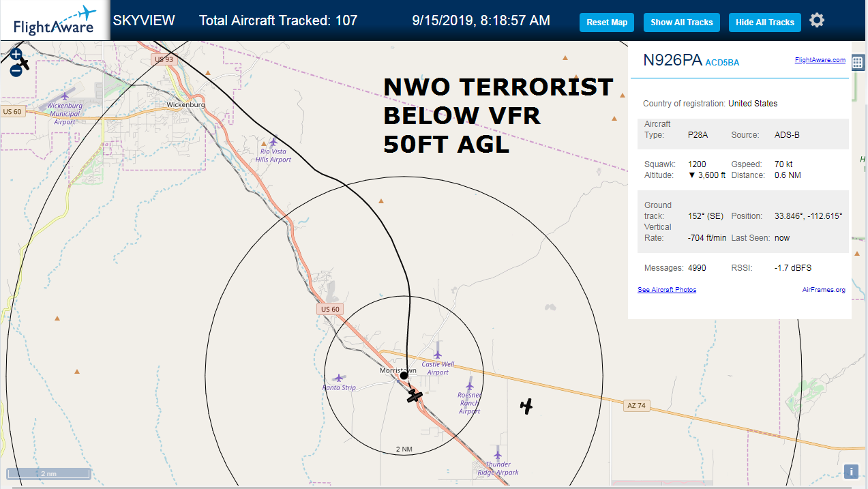
Task: Click the US 60 shield near Morristown
Action: point(330,309)
